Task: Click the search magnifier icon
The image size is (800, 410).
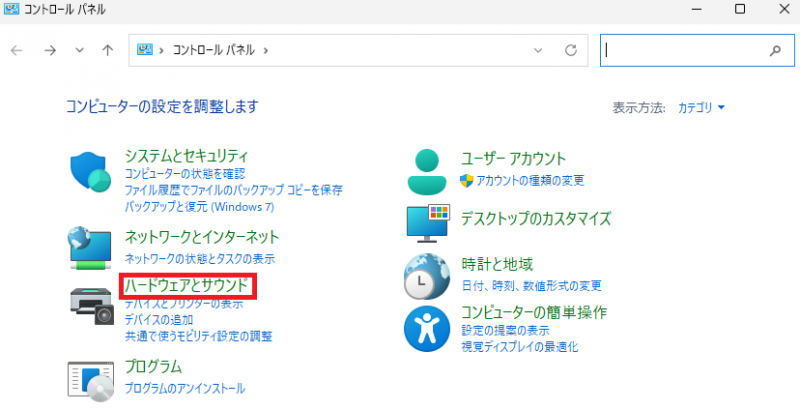Action: pyautogui.click(x=774, y=49)
